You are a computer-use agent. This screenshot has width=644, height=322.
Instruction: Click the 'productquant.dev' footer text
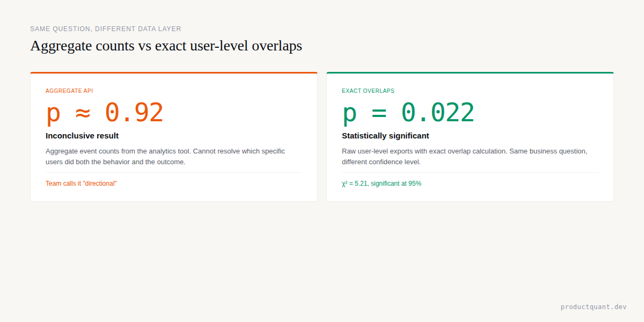click(594, 307)
